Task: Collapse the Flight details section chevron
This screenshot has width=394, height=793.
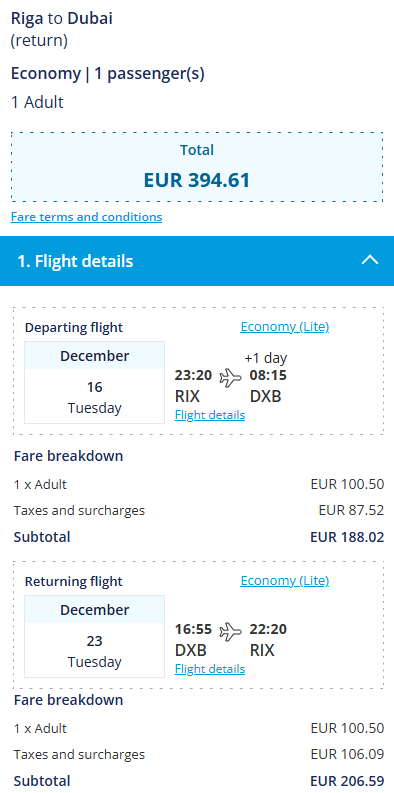Action: click(x=370, y=260)
